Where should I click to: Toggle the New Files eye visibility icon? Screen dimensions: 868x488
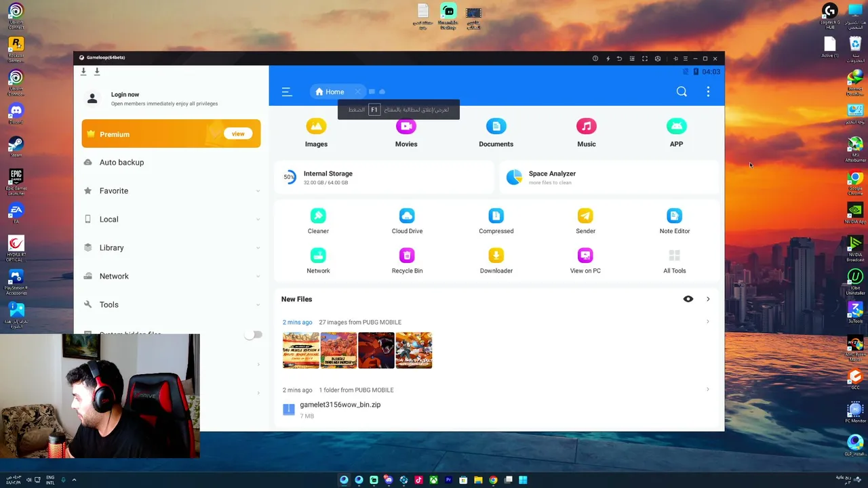(688, 299)
